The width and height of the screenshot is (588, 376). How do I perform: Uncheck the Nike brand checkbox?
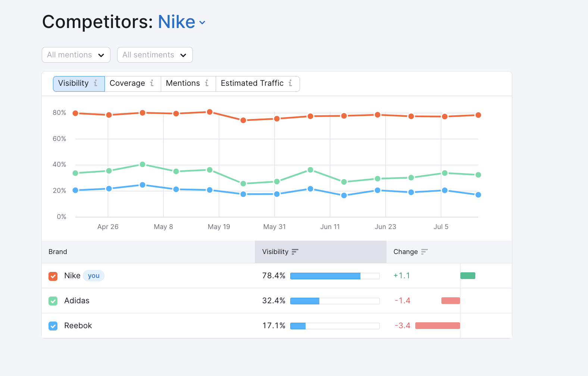(53, 276)
